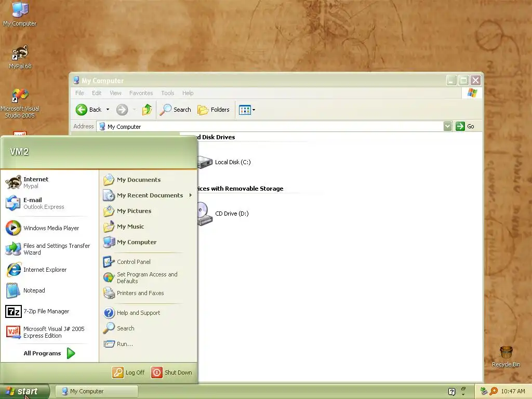
Task: Toggle the Folders pane button
Action: click(214, 110)
